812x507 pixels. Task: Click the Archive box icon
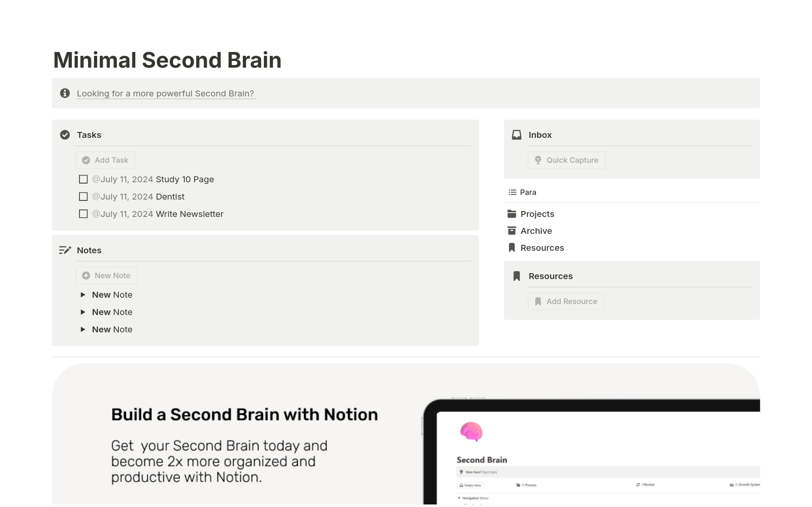(x=512, y=230)
